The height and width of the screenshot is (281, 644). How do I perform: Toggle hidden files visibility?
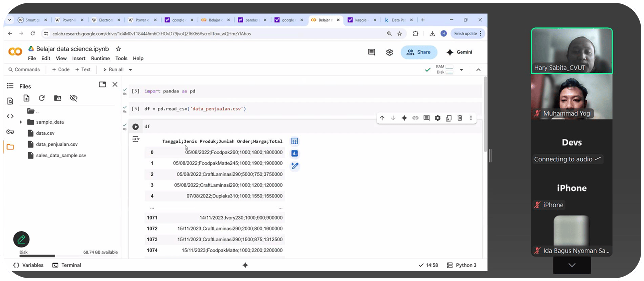click(x=73, y=98)
